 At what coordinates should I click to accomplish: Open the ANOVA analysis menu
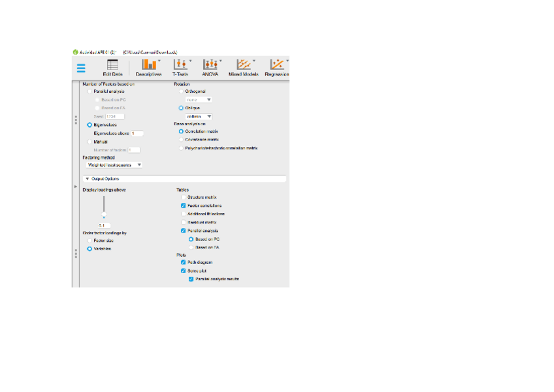[210, 68]
